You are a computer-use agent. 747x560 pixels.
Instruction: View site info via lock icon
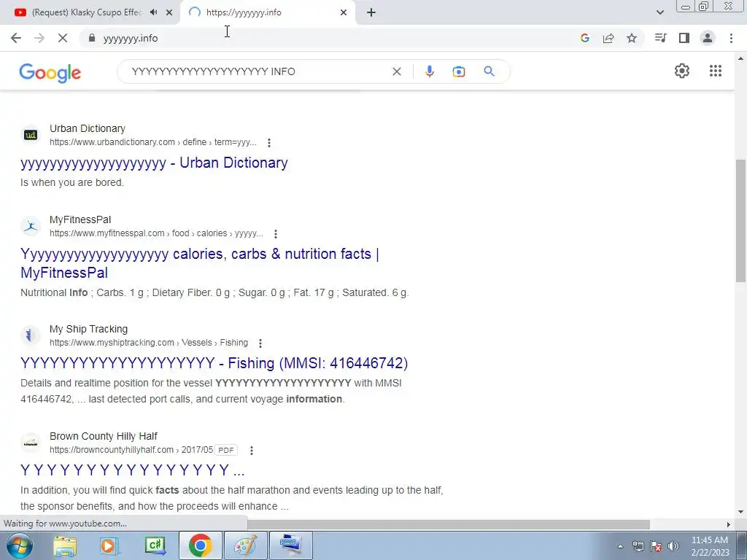pos(92,38)
